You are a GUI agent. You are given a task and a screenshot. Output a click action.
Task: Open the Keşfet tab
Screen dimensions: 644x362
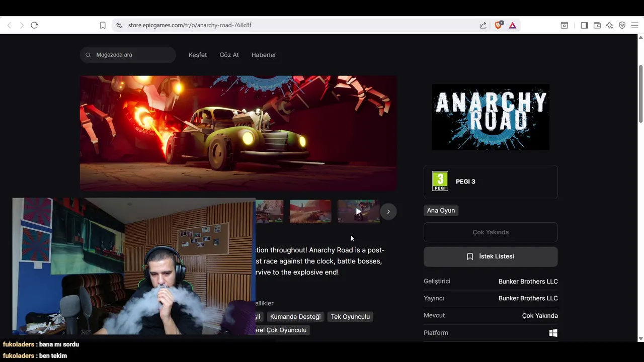(198, 55)
